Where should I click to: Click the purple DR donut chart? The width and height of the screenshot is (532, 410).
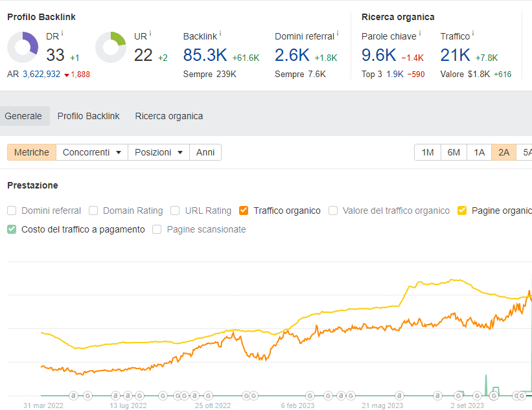(x=23, y=47)
